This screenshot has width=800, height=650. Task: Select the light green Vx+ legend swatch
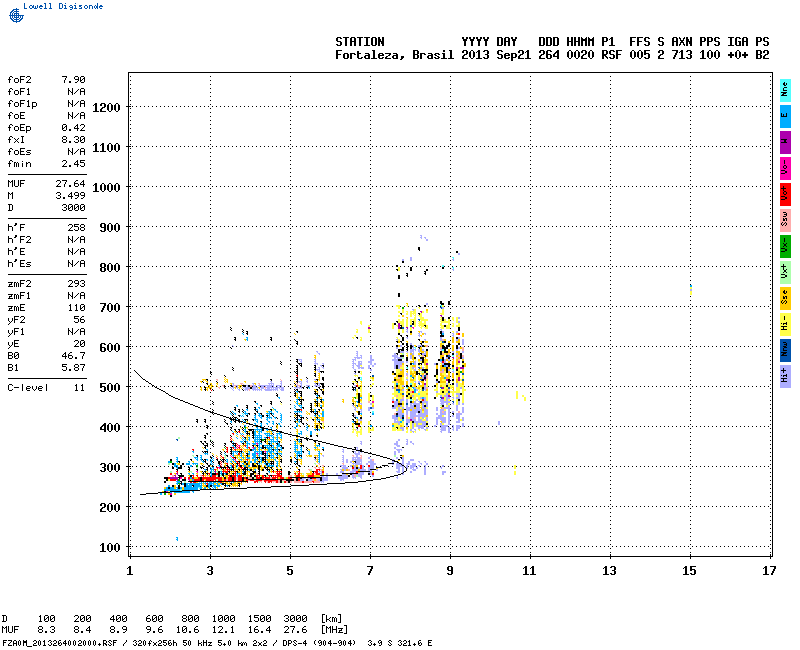(x=785, y=272)
